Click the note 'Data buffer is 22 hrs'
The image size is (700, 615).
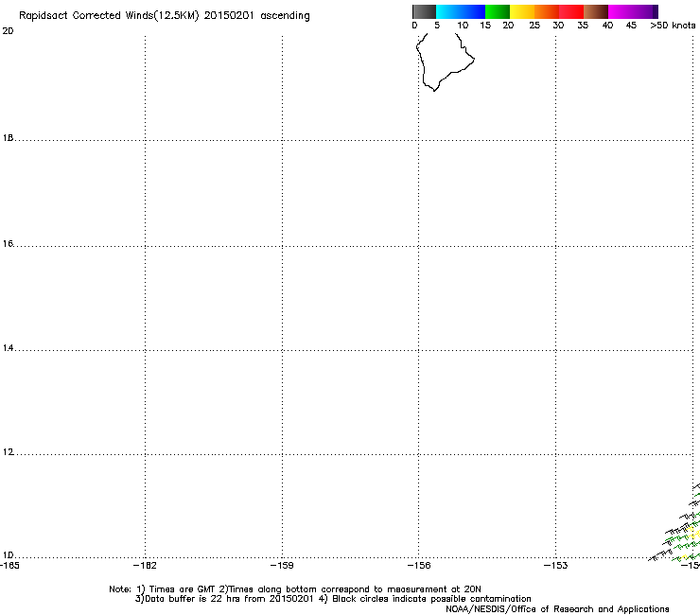tap(193, 599)
